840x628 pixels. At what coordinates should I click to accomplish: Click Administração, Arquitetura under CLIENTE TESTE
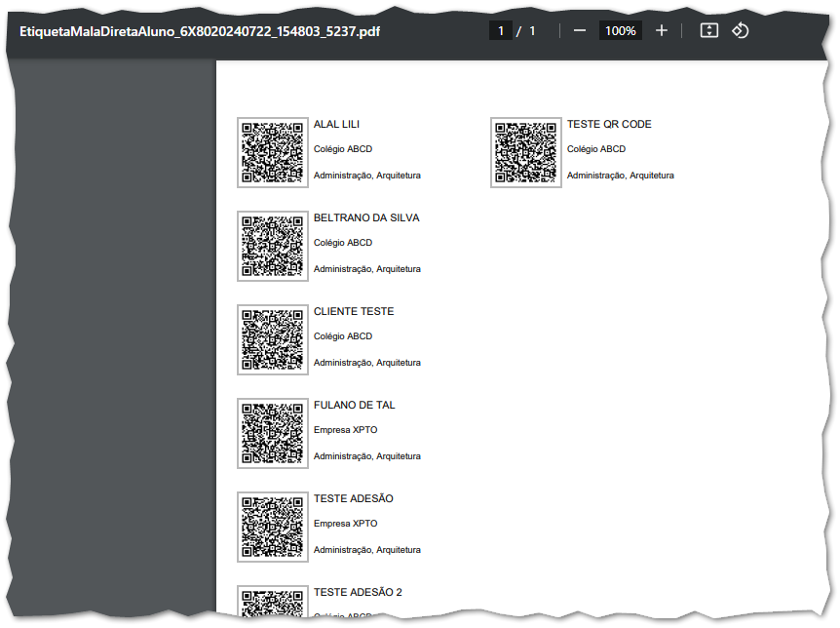(367, 363)
